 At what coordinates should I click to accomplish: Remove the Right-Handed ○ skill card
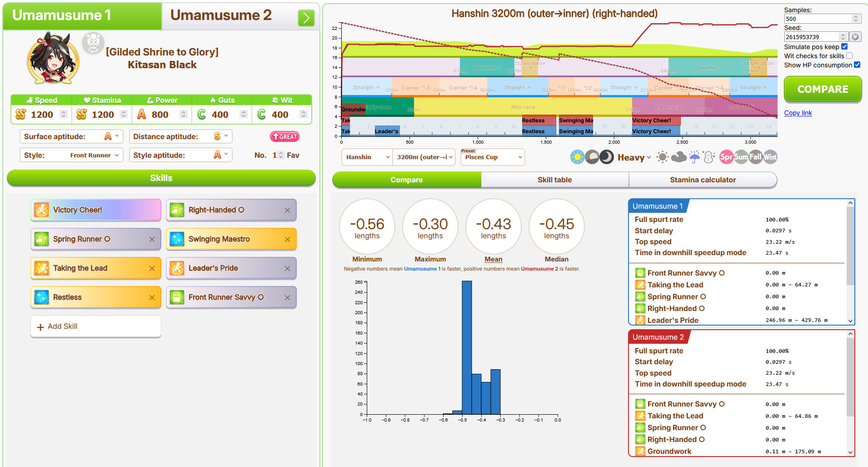tap(287, 210)
